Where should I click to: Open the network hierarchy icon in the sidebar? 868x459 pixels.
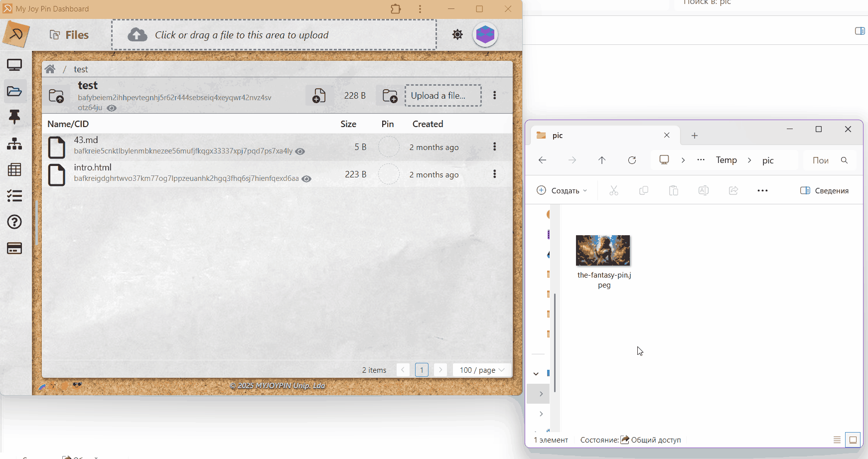coord(14,144)
